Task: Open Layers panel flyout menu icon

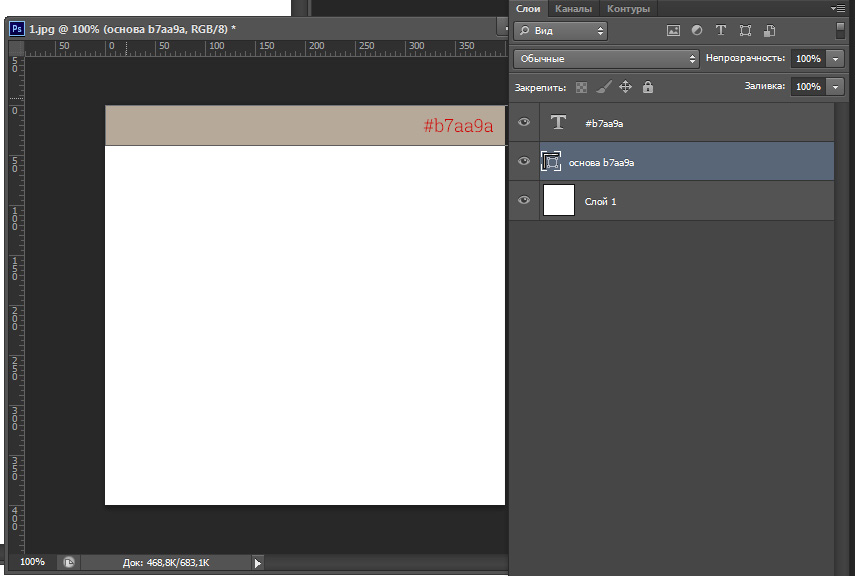Action: (838, 8)
